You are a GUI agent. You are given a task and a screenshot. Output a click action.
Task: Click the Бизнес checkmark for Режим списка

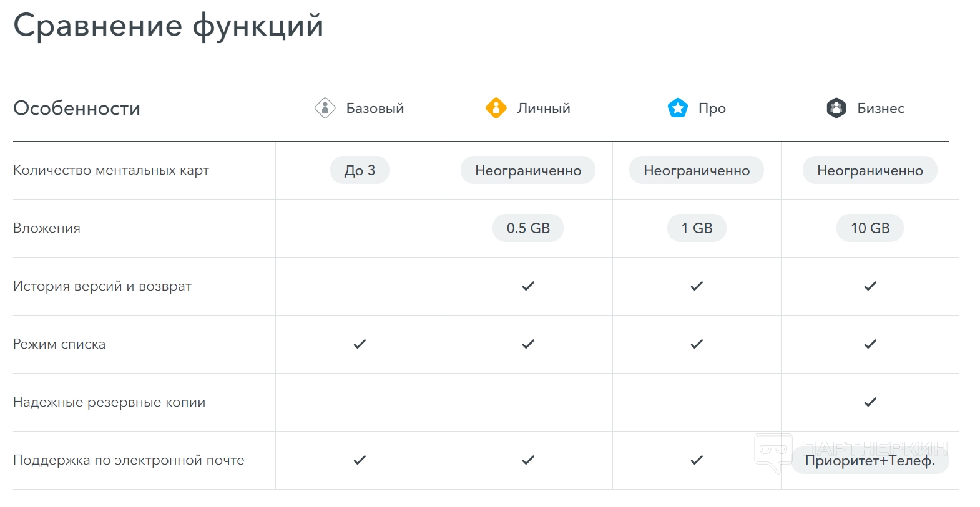click(x=870, y=344)
